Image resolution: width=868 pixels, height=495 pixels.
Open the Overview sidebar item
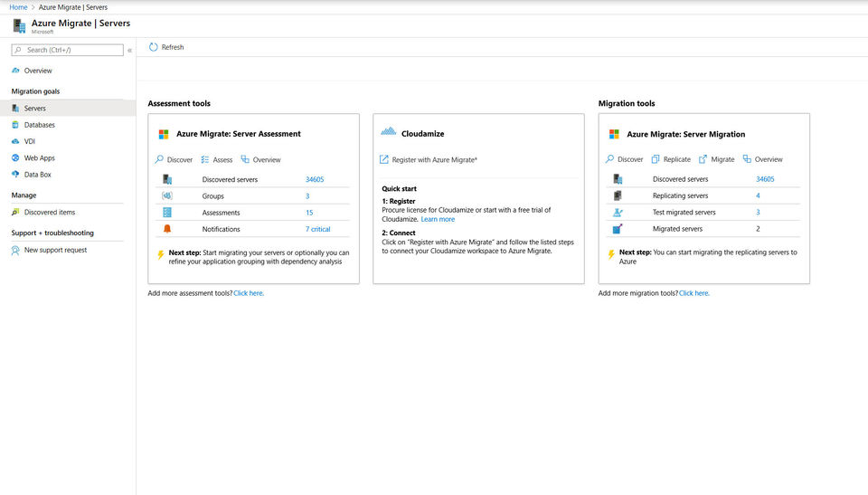point(38,71)
